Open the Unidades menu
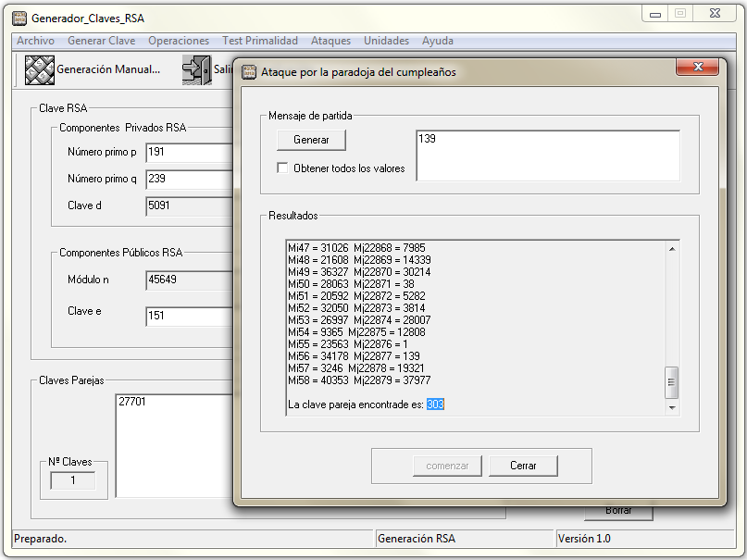 [386, 41]
